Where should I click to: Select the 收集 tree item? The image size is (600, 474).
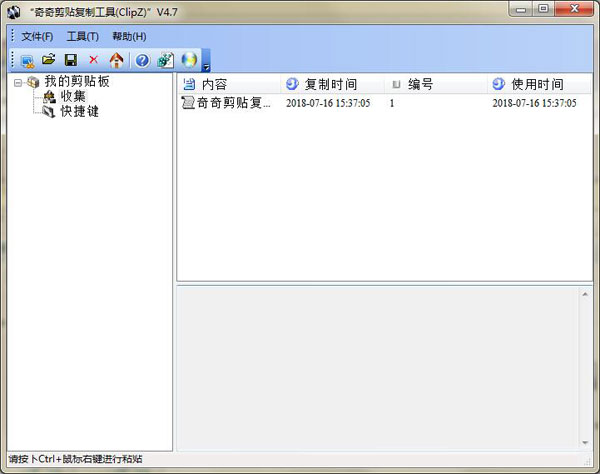pos(73,96)
